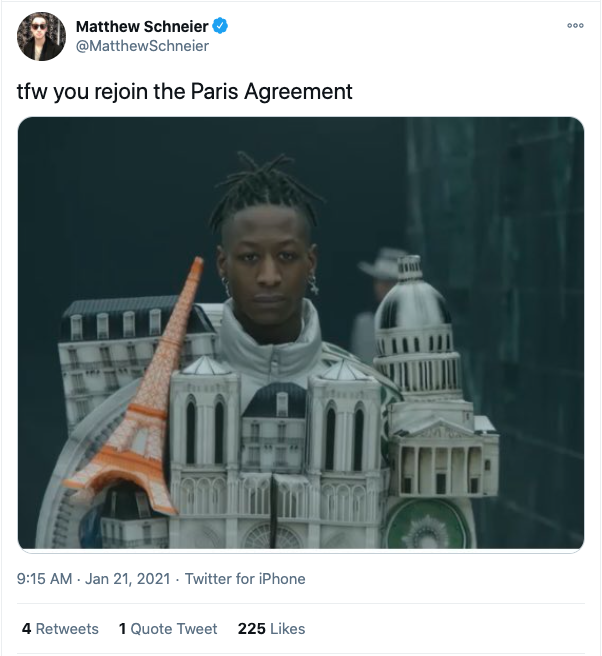View the 1 Quote Tweet list
The image size is (602, 656).
[x=168, y=628]
